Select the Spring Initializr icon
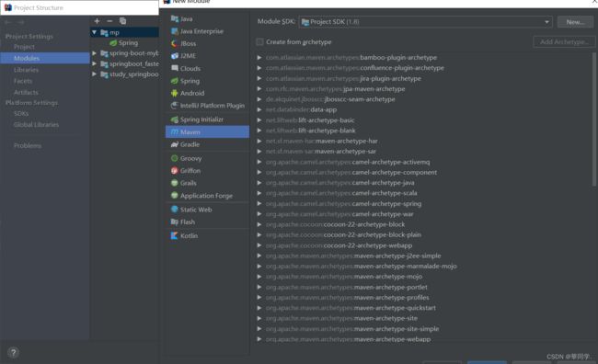 [x=175, y=119]
